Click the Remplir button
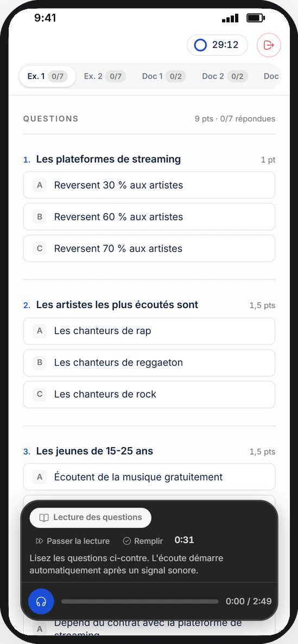298x644 pixels. (x=143, y=541)
